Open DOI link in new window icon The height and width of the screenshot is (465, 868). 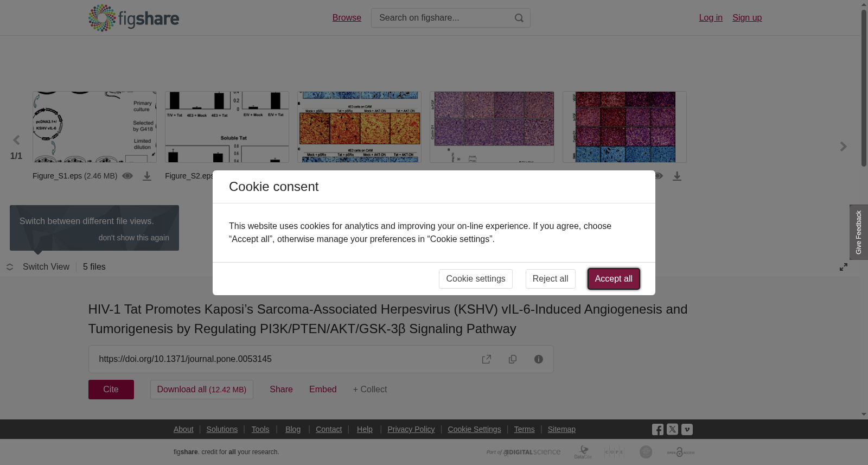coord(487,359)
